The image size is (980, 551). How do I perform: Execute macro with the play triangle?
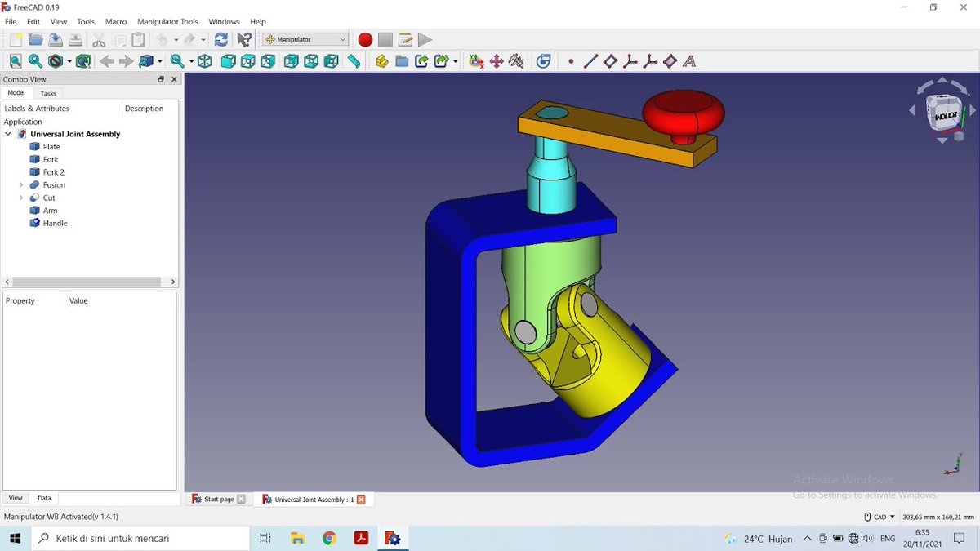[425, 39]
